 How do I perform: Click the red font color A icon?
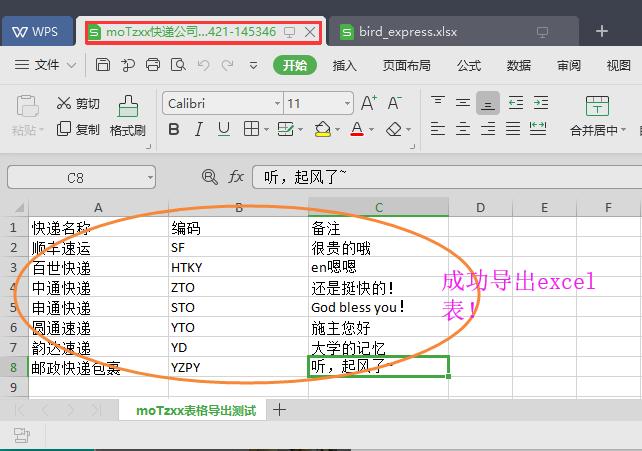click(357, 129)
